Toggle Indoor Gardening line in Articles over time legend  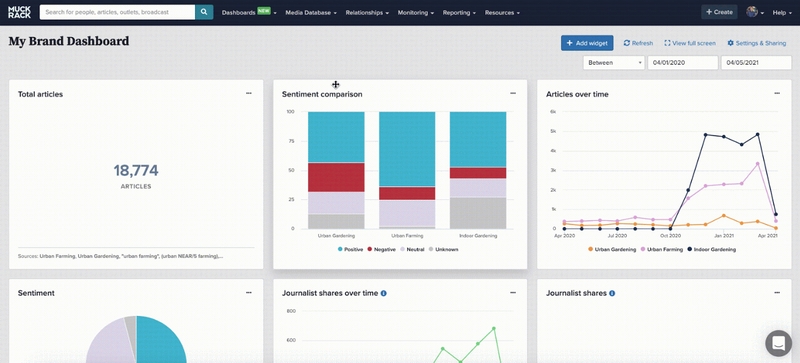coord(712,250)
